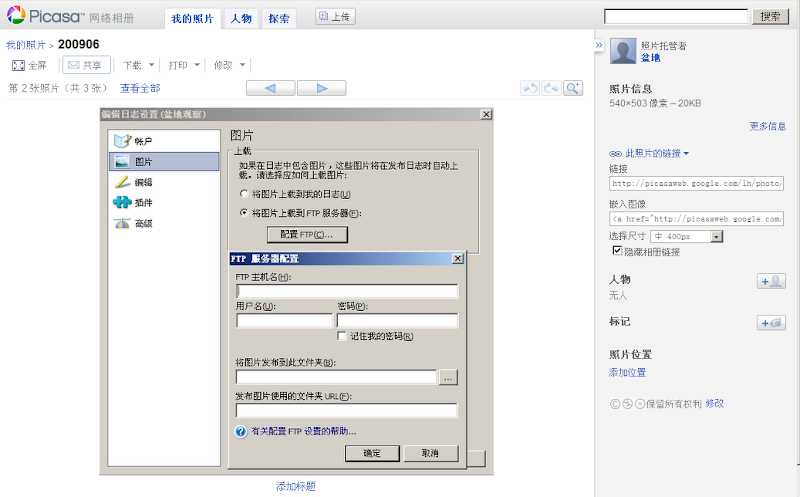Click the folder browse ... button

(x=448, y=378)
